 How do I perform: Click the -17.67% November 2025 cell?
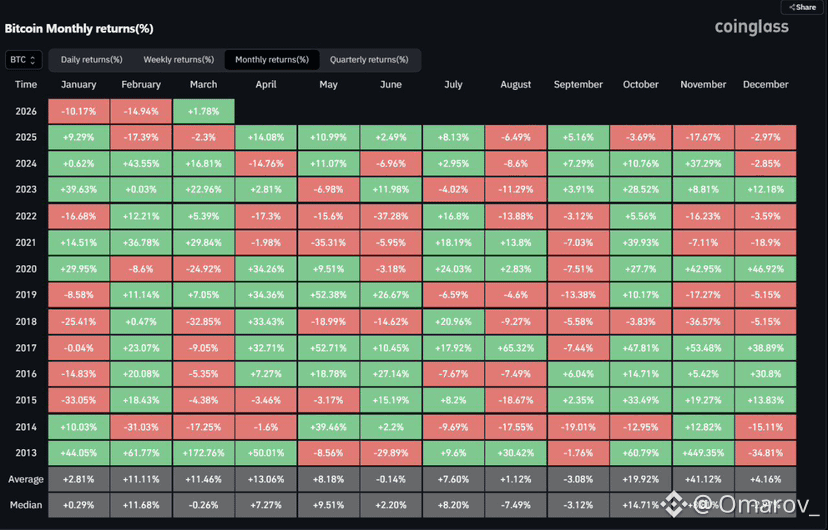click(703, 137)
